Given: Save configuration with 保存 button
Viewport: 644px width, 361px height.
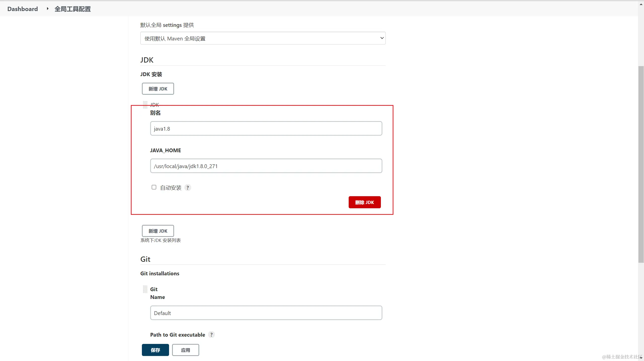Looking at the screenshot, I should pos(155,350).
